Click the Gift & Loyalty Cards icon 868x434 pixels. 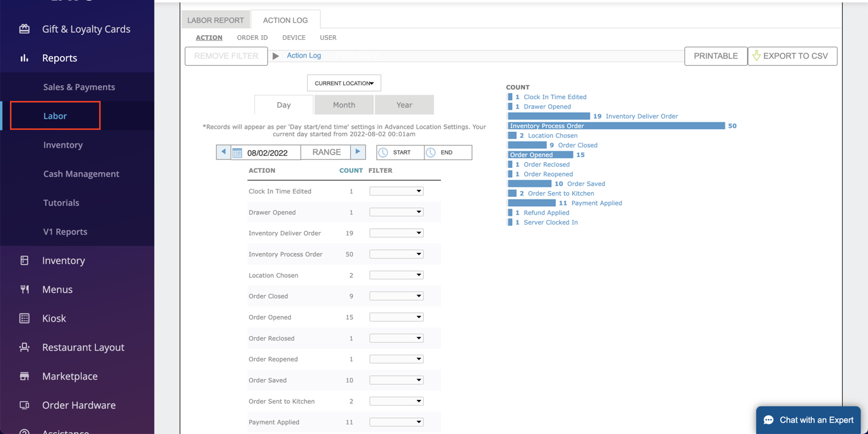[25, 29]
